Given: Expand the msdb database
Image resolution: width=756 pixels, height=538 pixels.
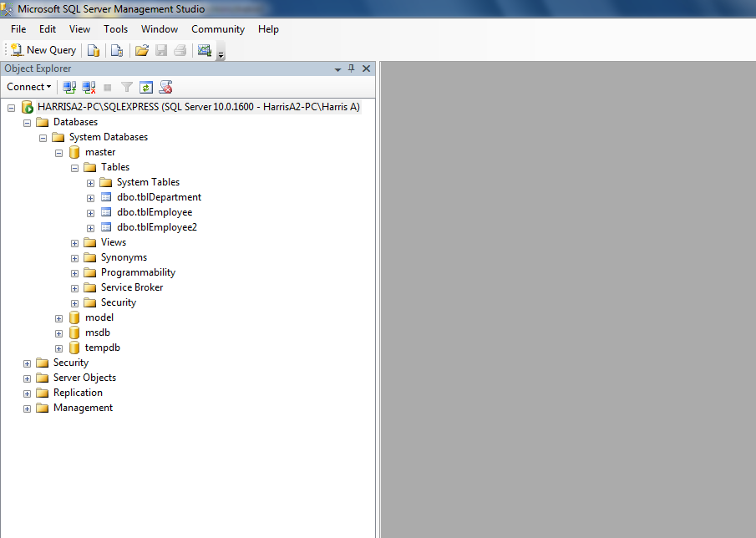Looking at the screenshot, I should (x=58, y=332).
